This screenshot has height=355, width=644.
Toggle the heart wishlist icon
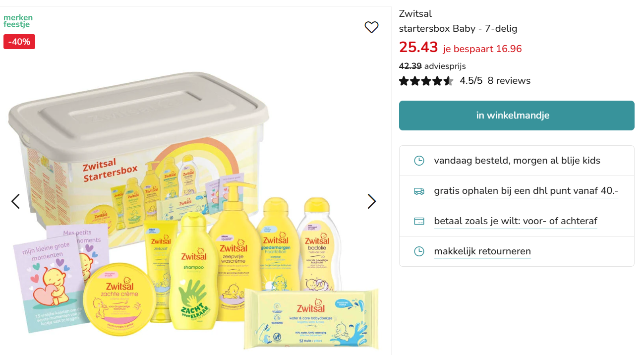coord(371,27)
